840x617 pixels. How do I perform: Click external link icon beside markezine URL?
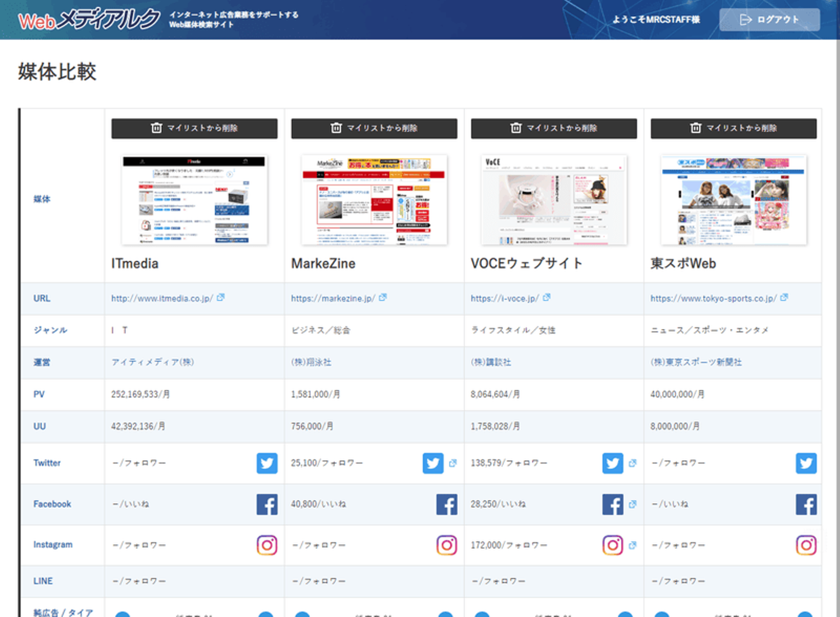click(383, 297)
